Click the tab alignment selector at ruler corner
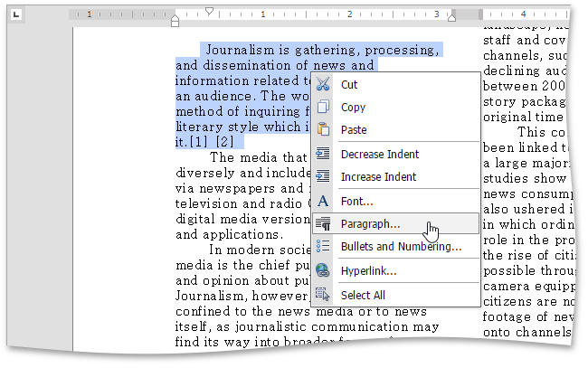588x368 pixels. pos(15,14)
